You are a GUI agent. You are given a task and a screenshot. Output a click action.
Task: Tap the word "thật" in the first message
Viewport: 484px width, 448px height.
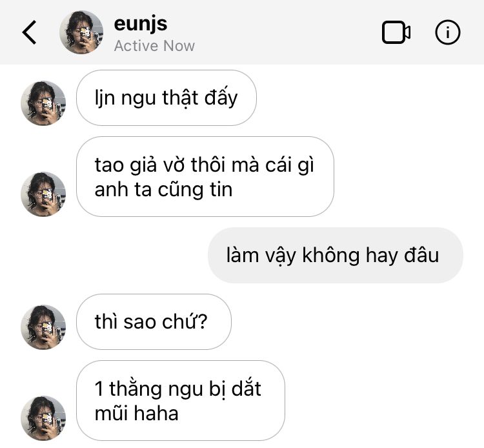(180, 98)
